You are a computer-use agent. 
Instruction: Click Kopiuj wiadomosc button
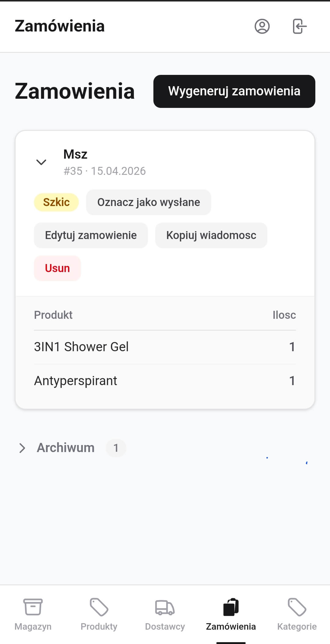211,235
